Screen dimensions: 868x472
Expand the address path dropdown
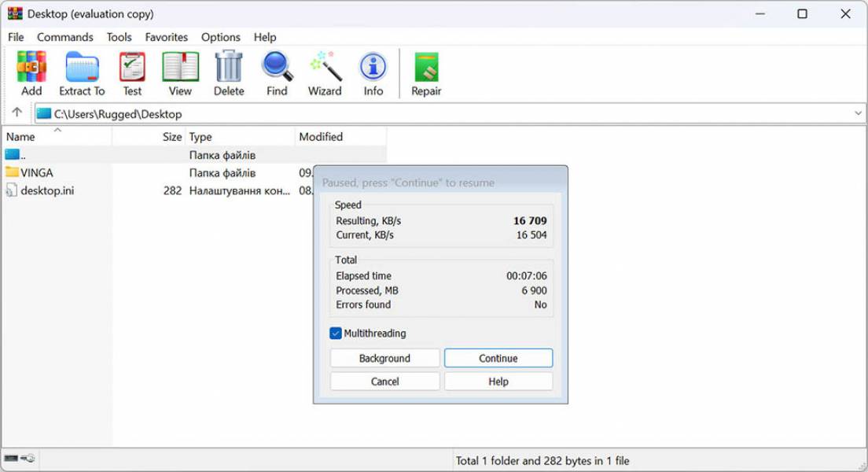coord(858,113)
